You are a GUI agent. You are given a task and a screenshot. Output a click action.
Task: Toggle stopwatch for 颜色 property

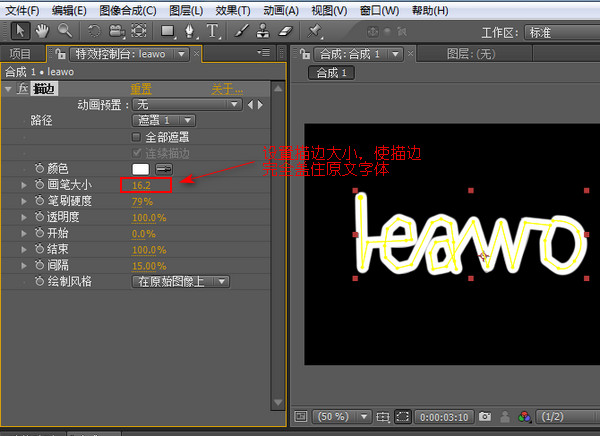pos(39,168)
